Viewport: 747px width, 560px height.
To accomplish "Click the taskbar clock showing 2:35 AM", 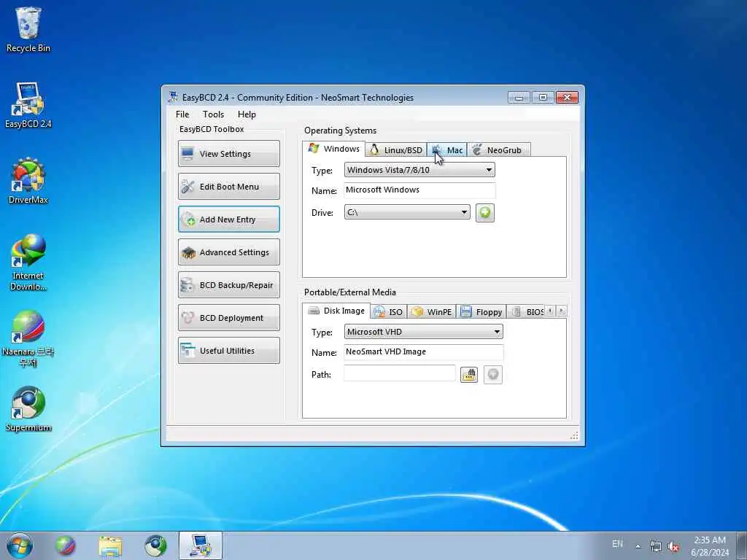I will click(710, 546).
